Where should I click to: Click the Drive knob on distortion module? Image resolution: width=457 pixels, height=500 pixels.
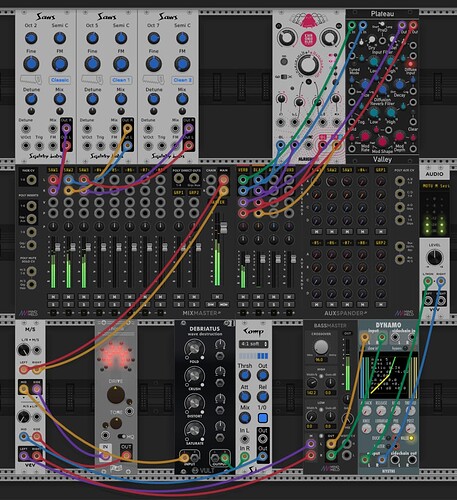point(116,395)
